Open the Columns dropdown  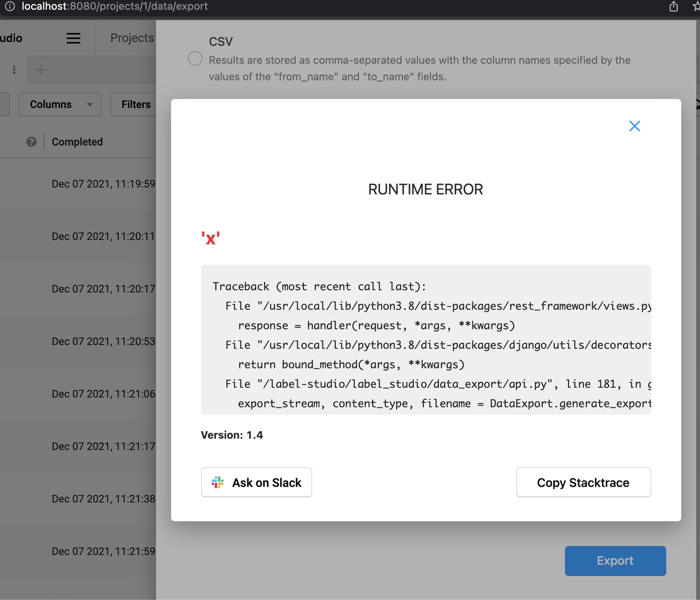[59, 104]
